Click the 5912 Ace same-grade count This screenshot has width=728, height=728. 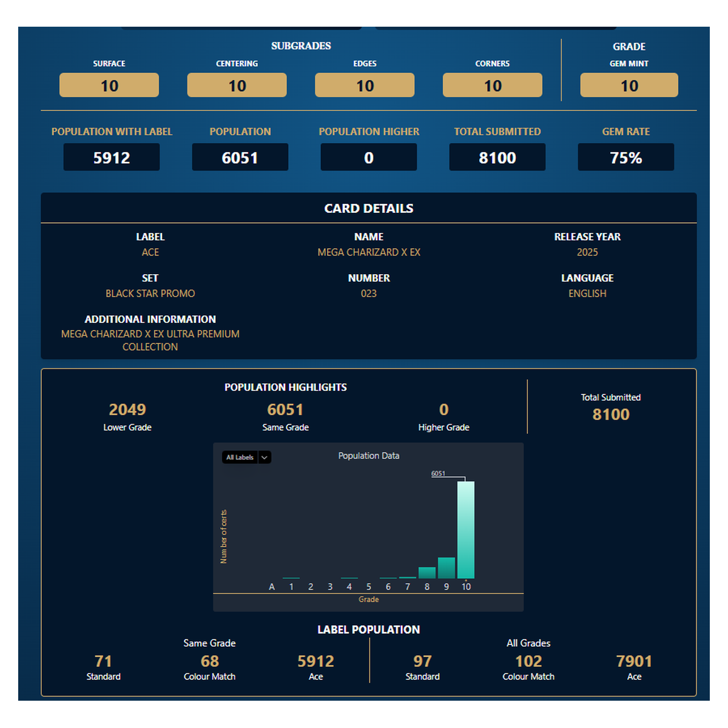tap(316, 661)
